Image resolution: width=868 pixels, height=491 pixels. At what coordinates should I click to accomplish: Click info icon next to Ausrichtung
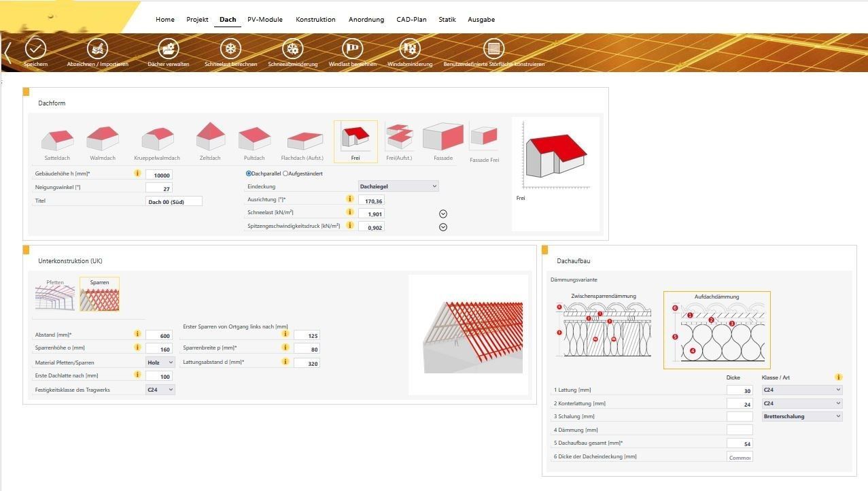(x=350, y=199)
